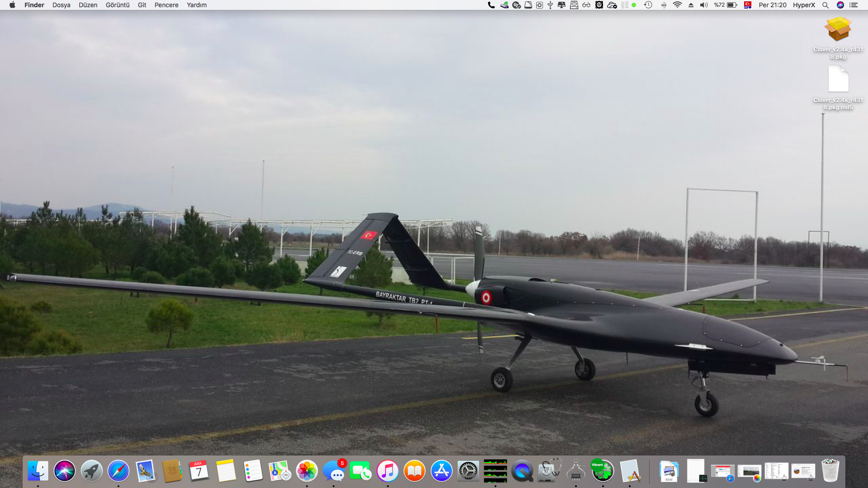Open the Trash in the dock

(x=830, y=471)
